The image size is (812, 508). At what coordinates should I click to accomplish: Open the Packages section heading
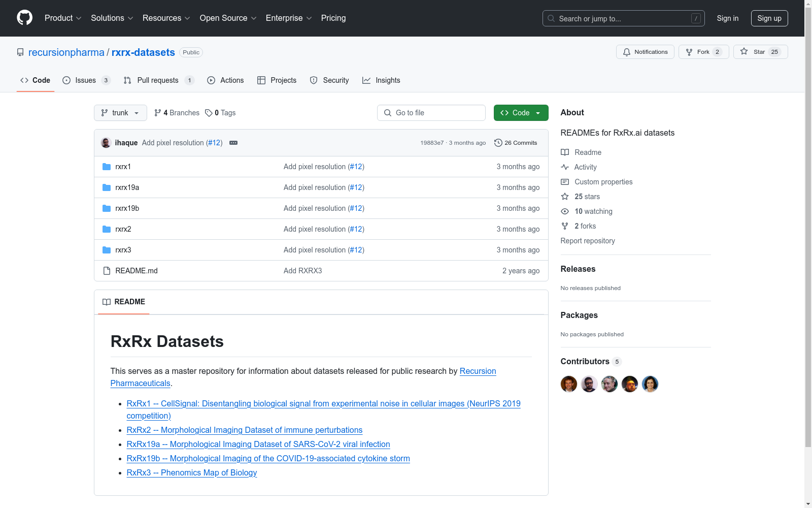coord(579,315)
